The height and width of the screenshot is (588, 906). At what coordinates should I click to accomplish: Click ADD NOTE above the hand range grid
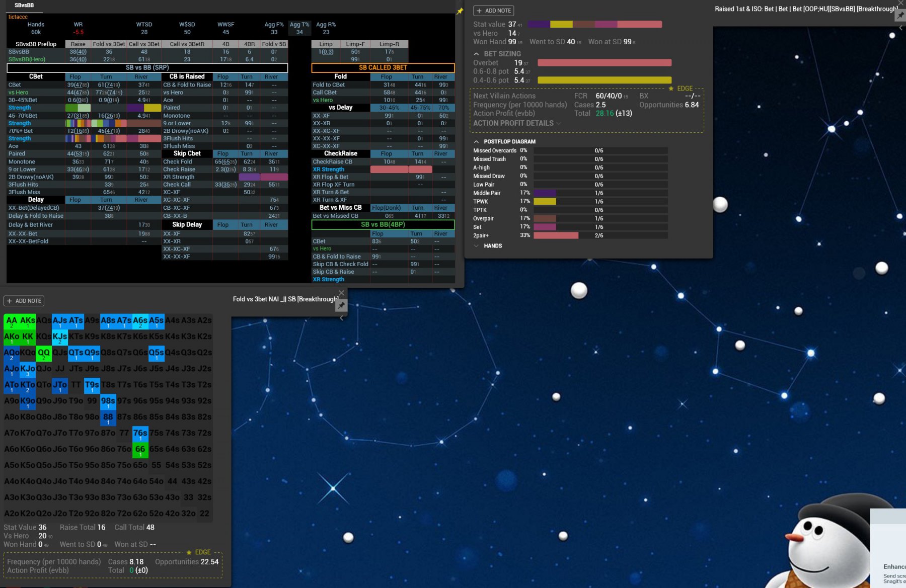pos(24,301)
